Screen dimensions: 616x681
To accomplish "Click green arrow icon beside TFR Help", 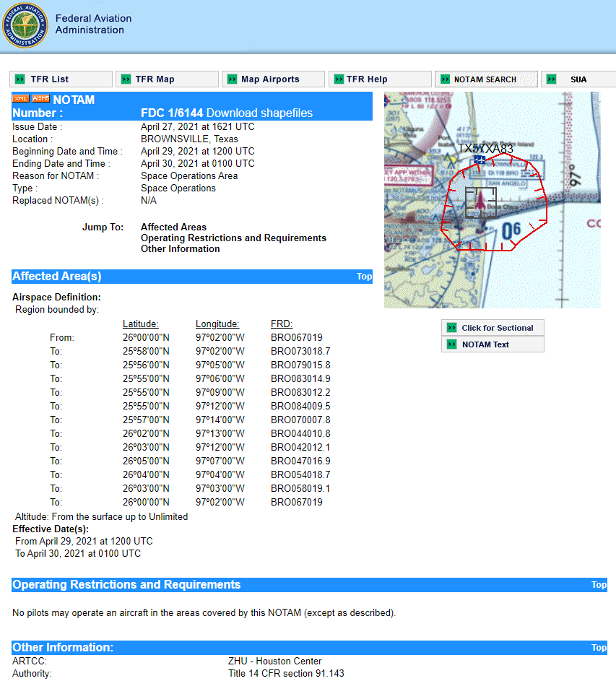I will 337,79.
